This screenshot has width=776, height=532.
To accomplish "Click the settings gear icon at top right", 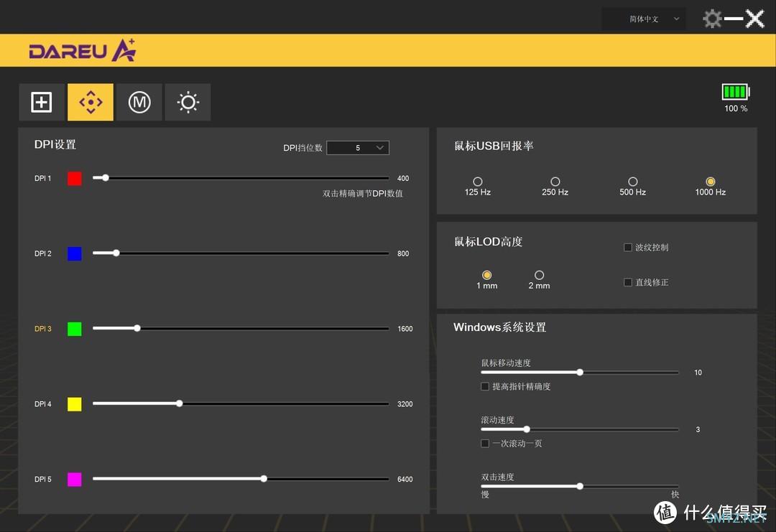I will [712, 19].
